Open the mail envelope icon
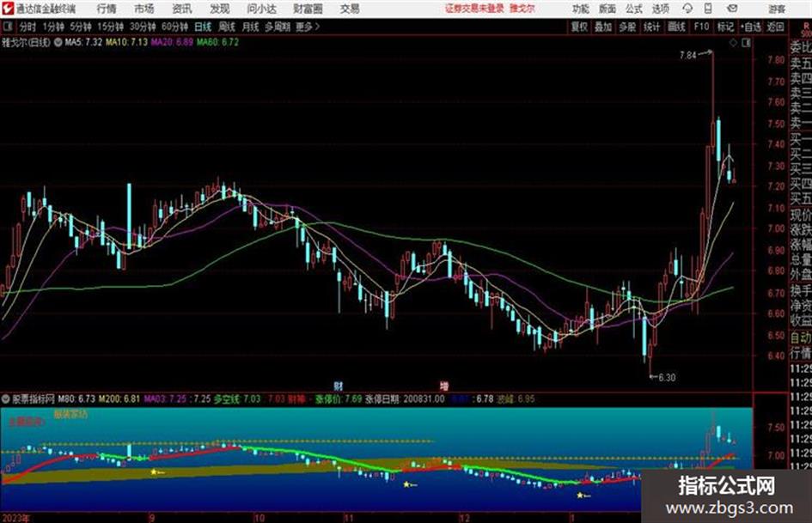Image resolution: width=812 pixels, height=523 pixels. tap(732, 9)
